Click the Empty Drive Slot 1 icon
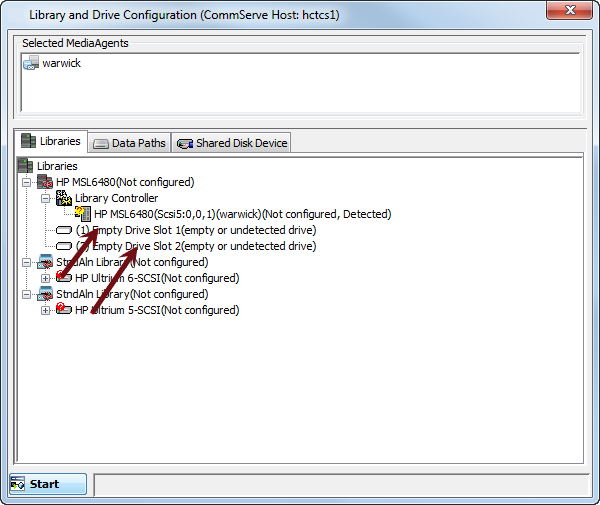This screenshot has height=505, width=600. coord(64,230)
